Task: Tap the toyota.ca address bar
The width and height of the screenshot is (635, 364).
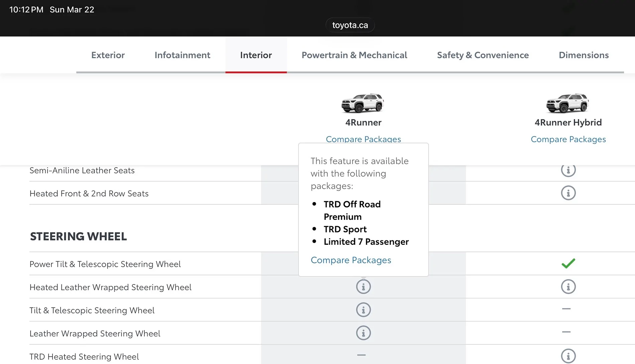Action: pos(350,25)
